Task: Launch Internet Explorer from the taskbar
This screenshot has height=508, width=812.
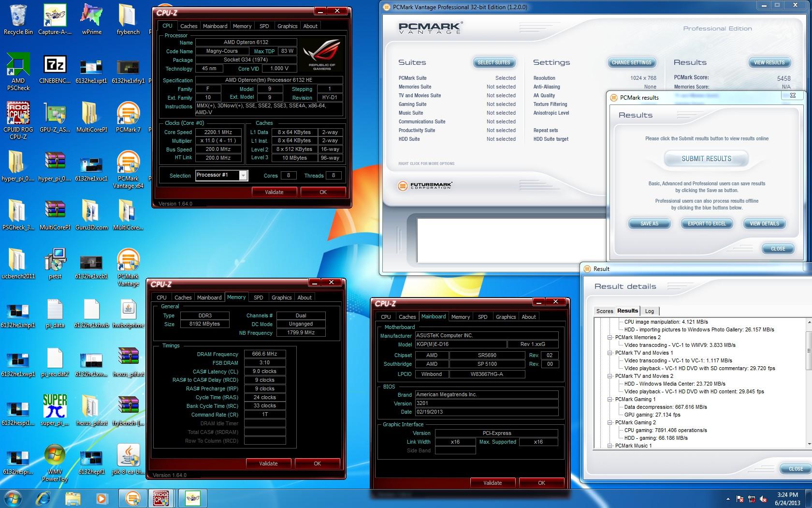Action: click(x=43, y=498)
